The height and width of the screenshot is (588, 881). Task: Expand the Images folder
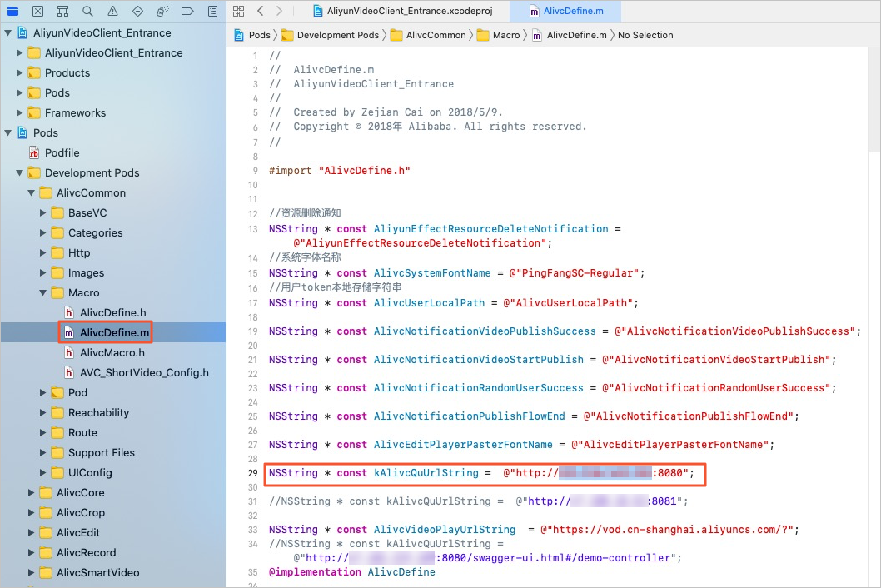(42, 272)
